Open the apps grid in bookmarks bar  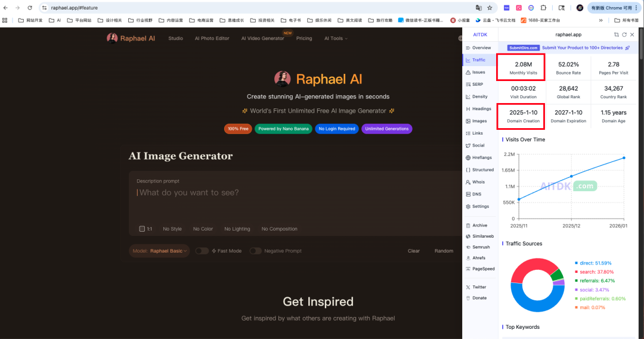pos(5,20)
